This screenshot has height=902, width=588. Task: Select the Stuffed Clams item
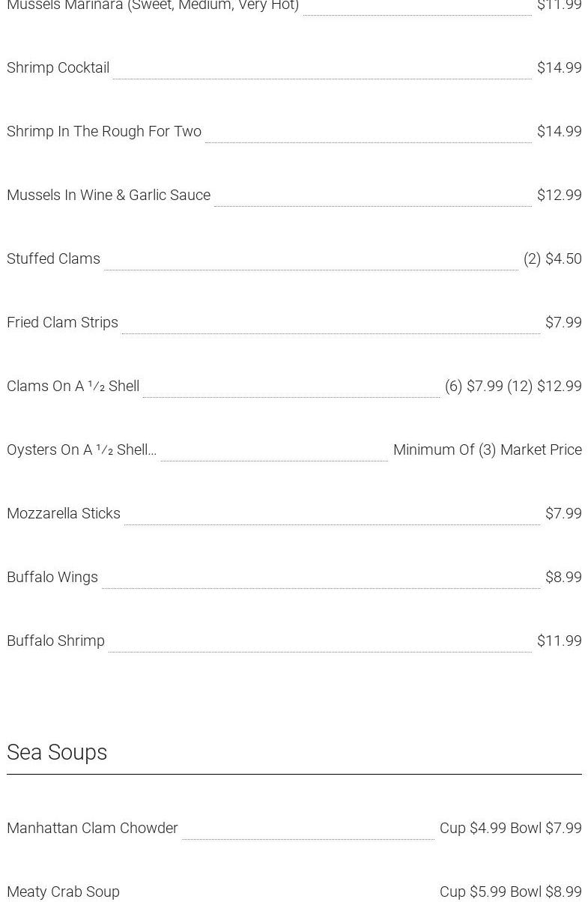[x=53, y=258]
